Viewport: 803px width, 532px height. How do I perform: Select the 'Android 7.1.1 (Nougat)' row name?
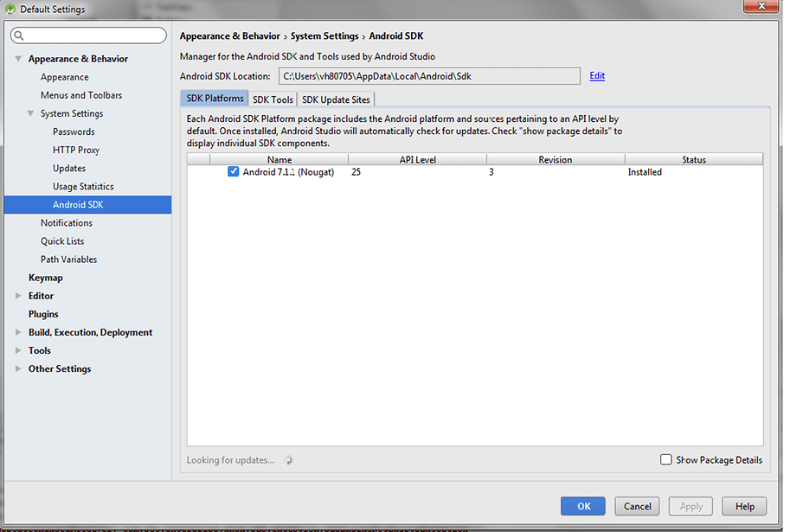coord(288,172)
